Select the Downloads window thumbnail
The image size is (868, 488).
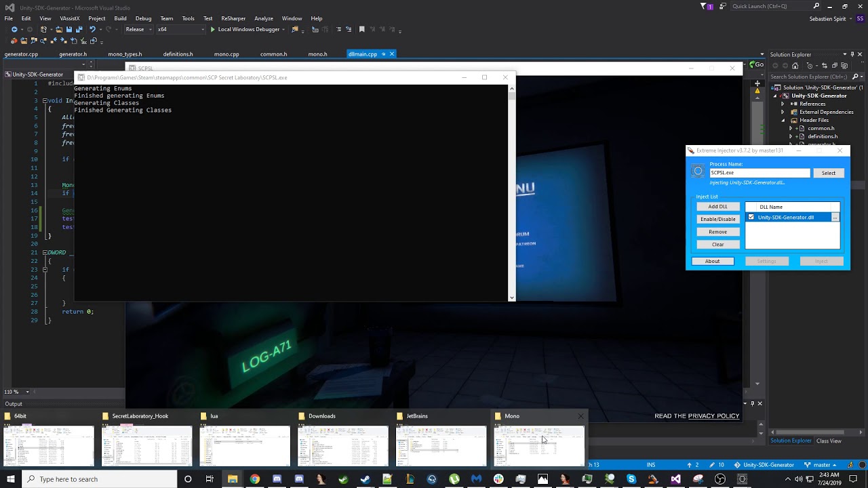point(342,446)
